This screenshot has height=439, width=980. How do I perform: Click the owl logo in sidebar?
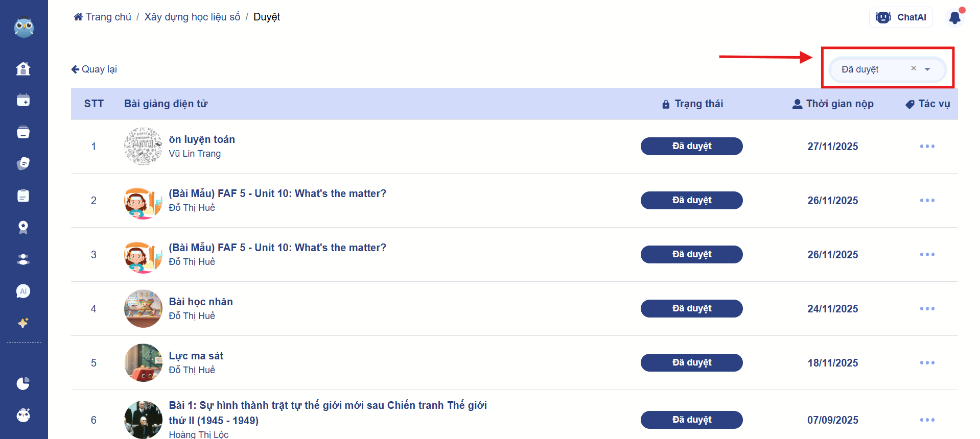pos(24,28)
